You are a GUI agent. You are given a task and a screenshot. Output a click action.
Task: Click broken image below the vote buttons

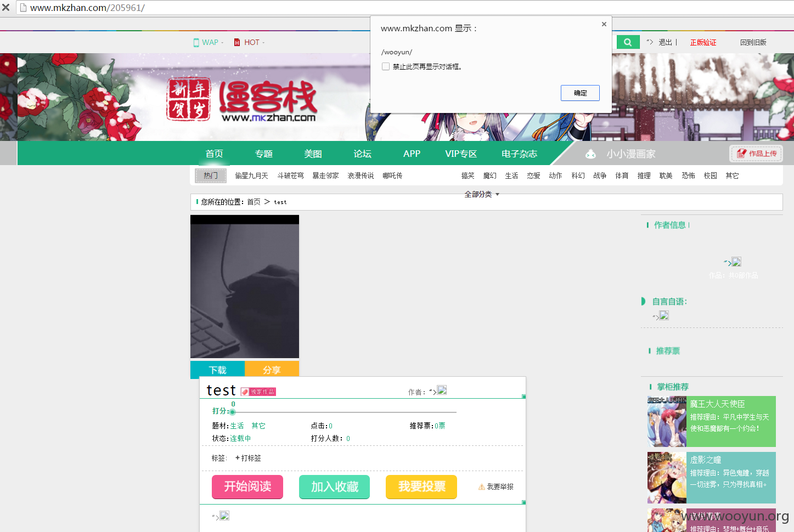point(224,516)
